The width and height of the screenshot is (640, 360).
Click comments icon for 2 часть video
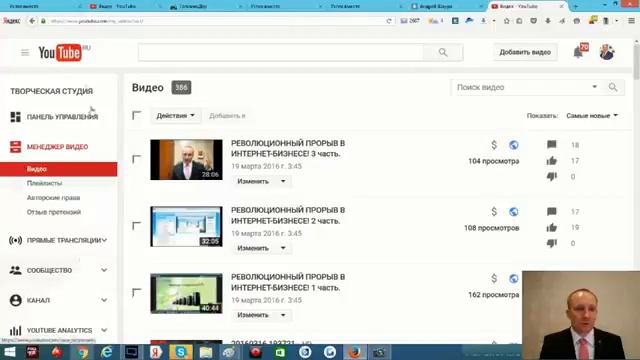coord(552,211)
